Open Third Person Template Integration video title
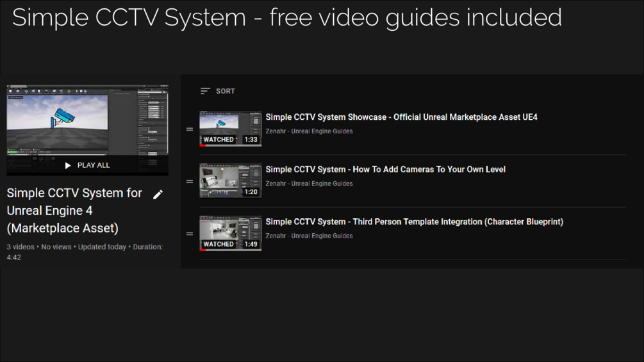644x362 pixels. click(x=415, y=222)
